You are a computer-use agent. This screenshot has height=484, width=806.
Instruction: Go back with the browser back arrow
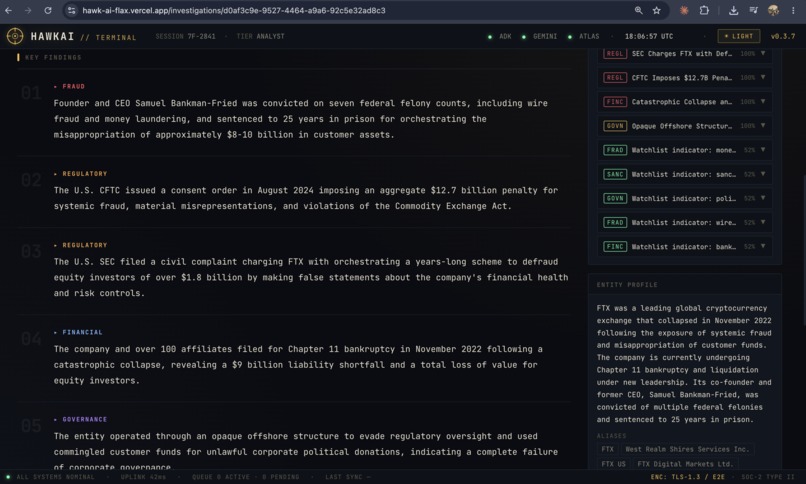click(x=9, y=10)
